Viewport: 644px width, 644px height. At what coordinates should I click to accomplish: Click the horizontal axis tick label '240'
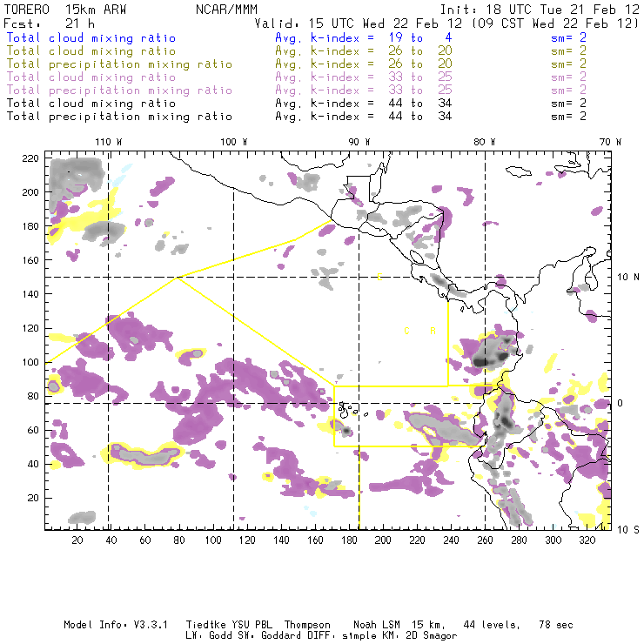point(451,540)
